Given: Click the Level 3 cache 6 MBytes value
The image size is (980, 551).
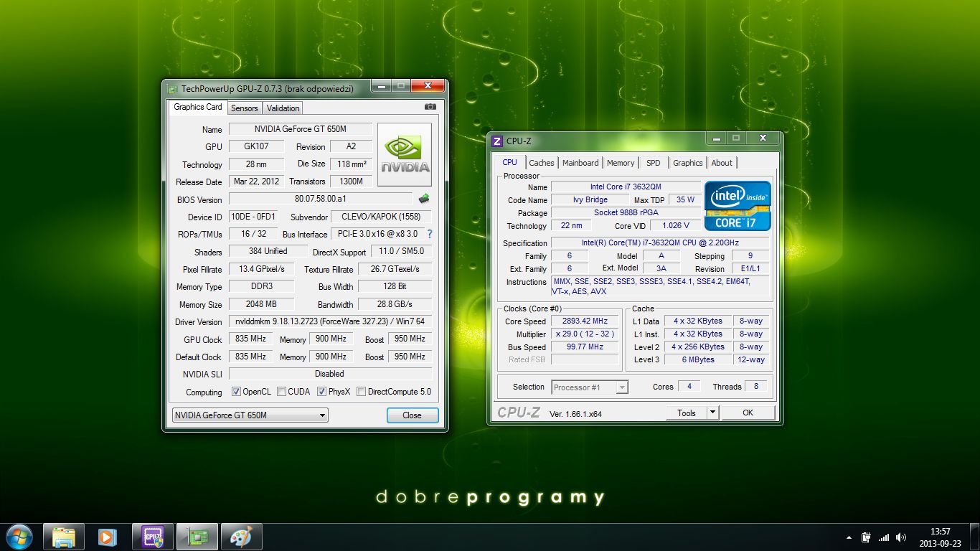Looking at the screenshot, I should (x=697, y=359).
